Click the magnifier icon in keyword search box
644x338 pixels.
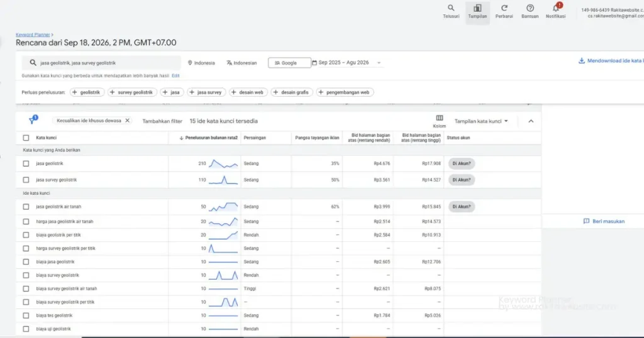coord(33,63)
